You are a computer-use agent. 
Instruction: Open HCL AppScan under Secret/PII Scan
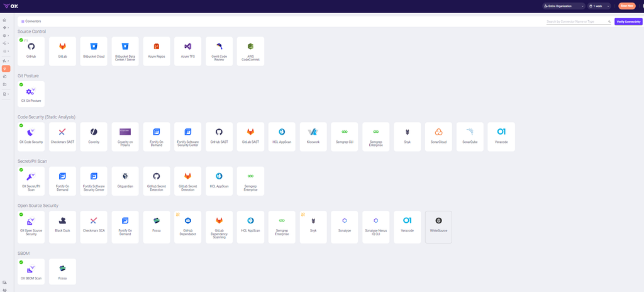219,181
